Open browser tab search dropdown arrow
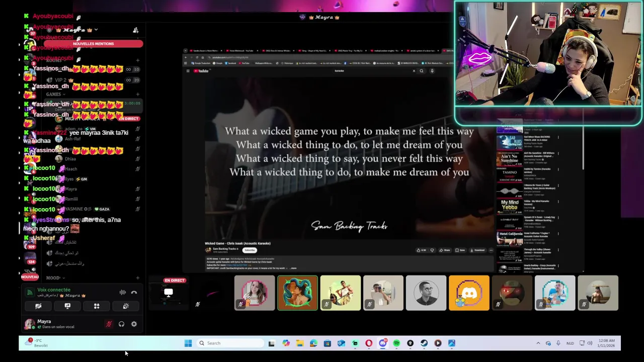This screenshot has width=644, height=362. pyautogui.click(x=186, y=51)
